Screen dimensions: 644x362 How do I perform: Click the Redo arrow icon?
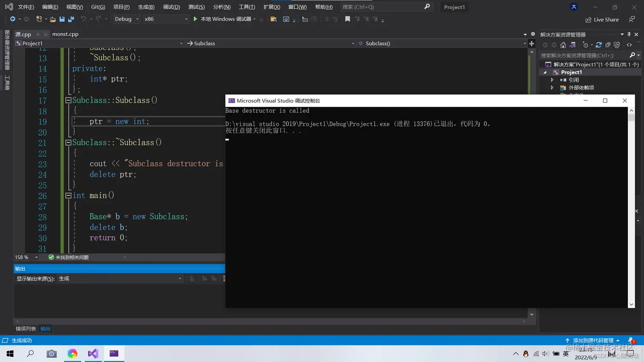click(x=98, y=19)
